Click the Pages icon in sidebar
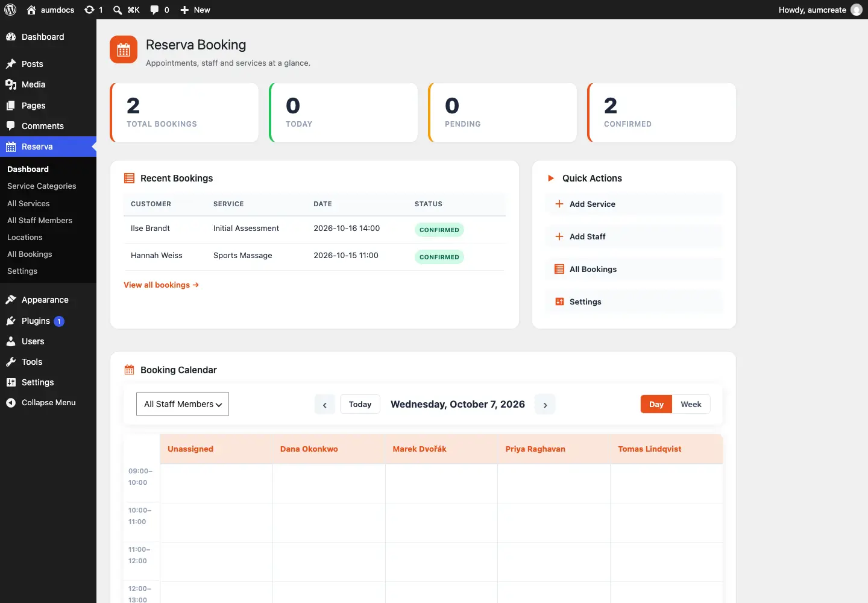 click(11, 106)
